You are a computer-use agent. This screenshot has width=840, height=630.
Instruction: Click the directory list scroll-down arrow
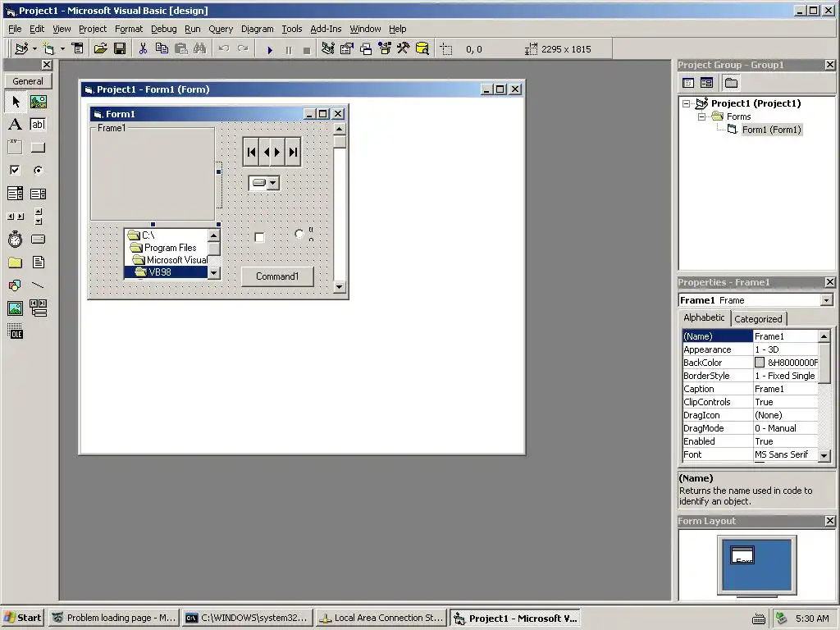(x=214, y=272)
